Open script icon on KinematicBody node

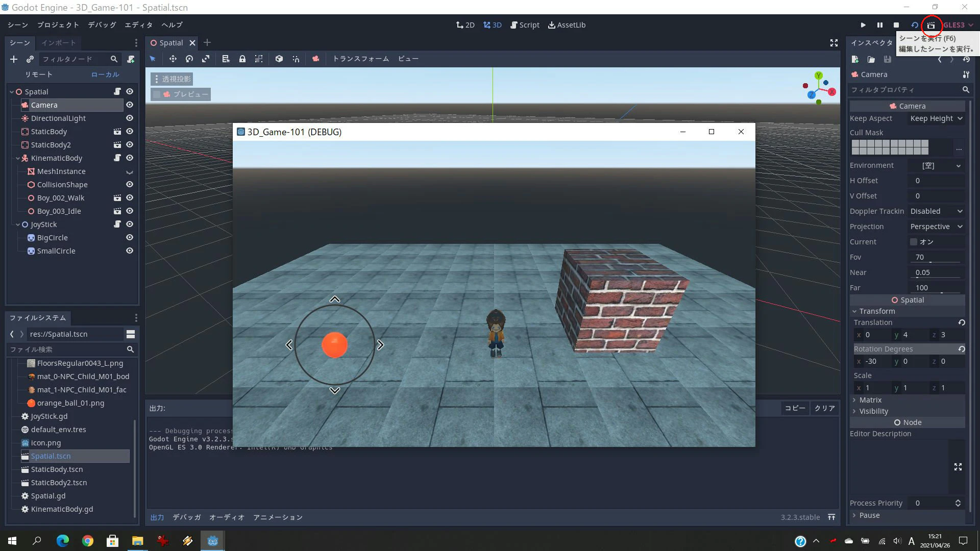[117, 158]
